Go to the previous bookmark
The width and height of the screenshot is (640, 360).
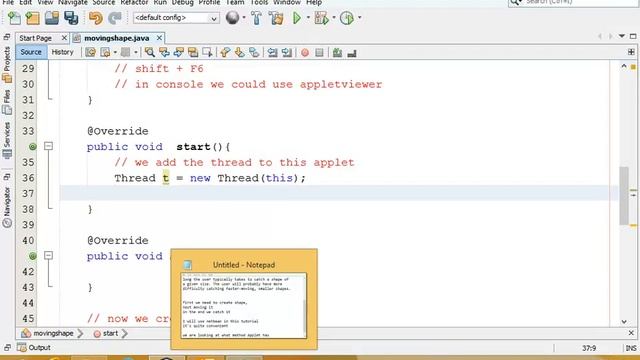[225, 52]
